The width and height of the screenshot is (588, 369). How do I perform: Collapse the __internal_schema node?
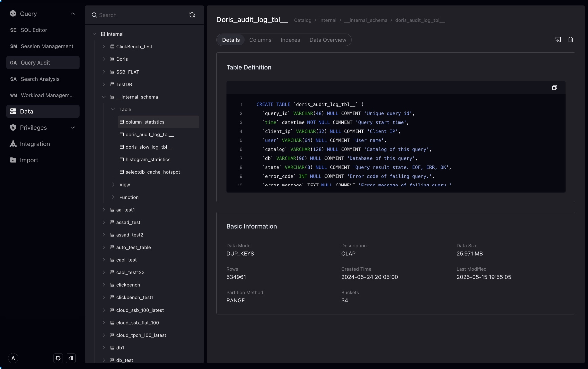104,97
